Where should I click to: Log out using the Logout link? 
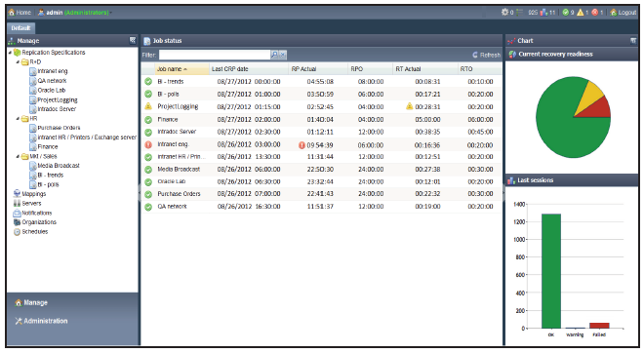coord(624,13)
